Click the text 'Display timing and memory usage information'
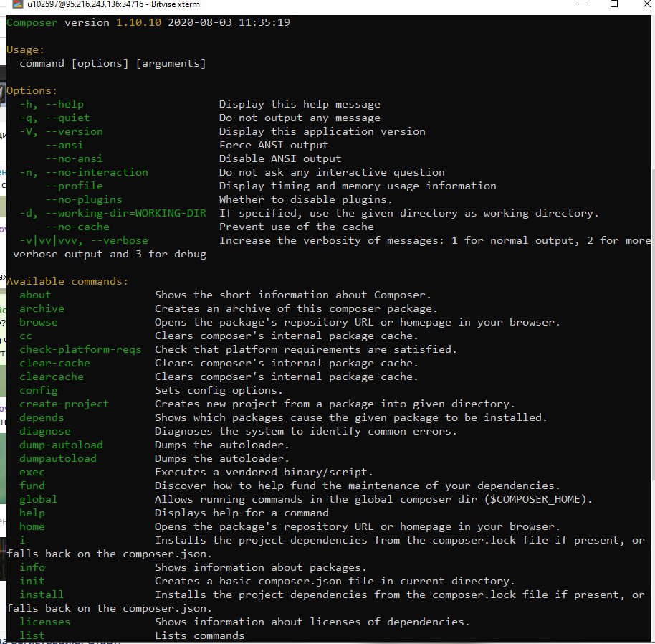 click(x=358, y=186)
